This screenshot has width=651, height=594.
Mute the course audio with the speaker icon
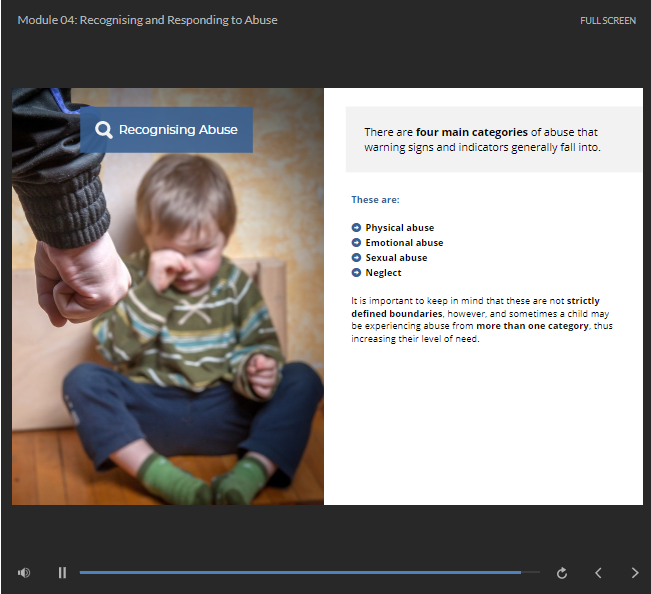(x=24, y=573)
